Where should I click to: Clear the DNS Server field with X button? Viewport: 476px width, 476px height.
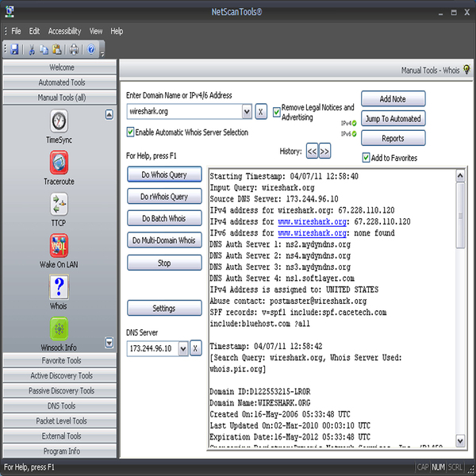[195, 348]
